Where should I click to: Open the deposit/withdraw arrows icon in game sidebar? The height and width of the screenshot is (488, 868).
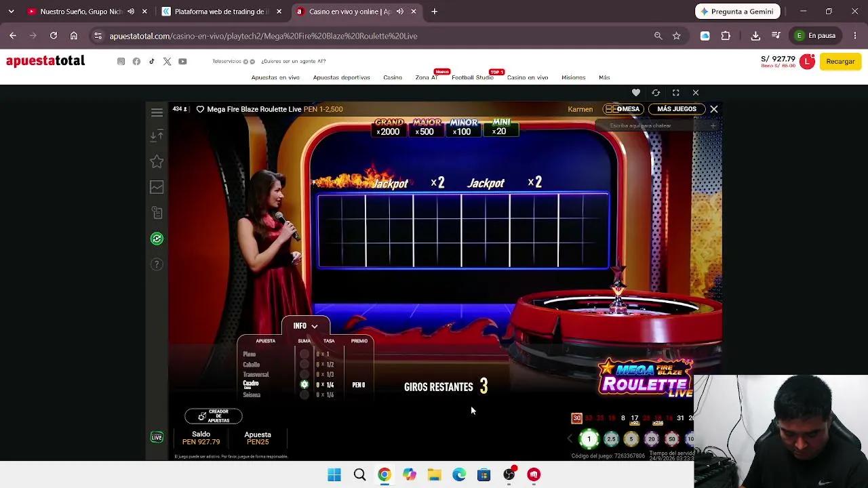(157, 136)
